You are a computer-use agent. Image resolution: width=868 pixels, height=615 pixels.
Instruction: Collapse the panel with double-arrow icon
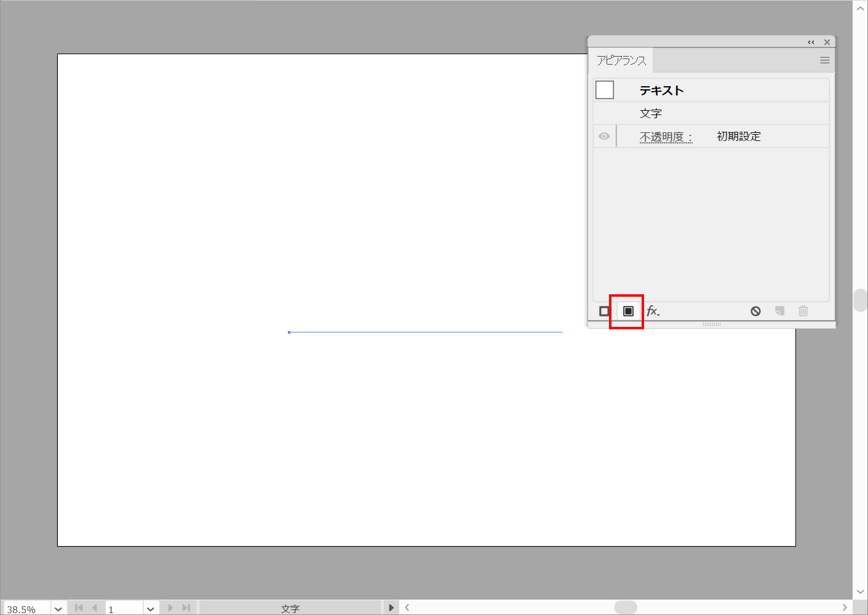click(811, 42)
